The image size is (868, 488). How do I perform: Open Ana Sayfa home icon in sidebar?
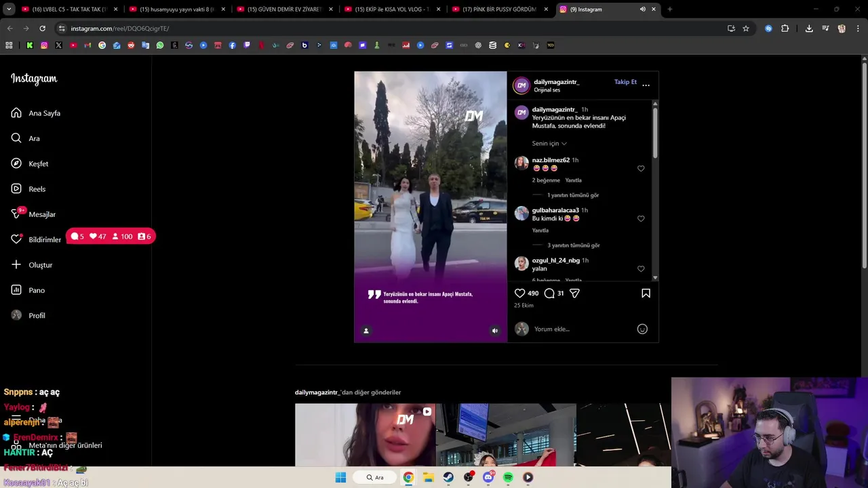pos(16,113)
